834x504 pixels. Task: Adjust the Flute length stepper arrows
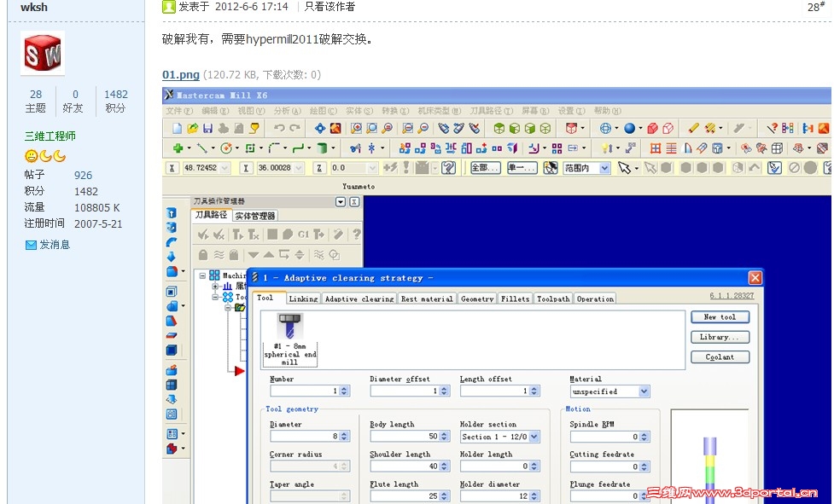[x=444, y=496]
